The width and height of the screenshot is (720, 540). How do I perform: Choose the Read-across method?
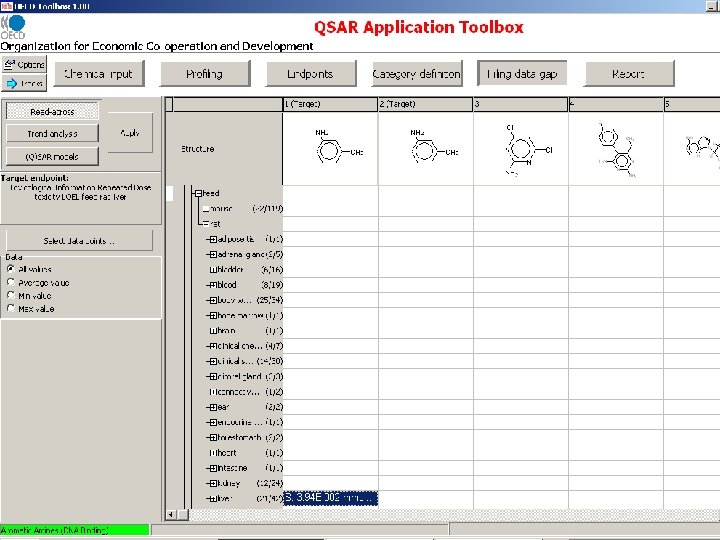(x=52, y=112)
